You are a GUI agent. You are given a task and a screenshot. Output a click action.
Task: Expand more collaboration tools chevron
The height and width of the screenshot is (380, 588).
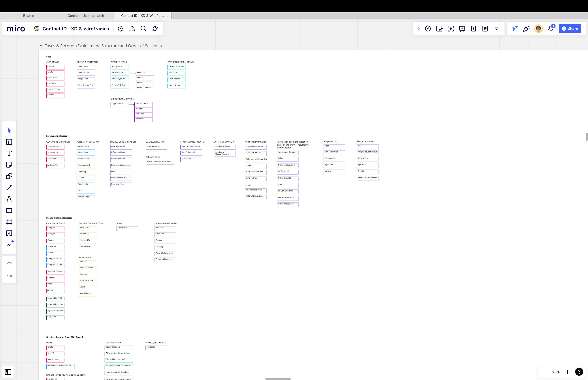[496, 29]
